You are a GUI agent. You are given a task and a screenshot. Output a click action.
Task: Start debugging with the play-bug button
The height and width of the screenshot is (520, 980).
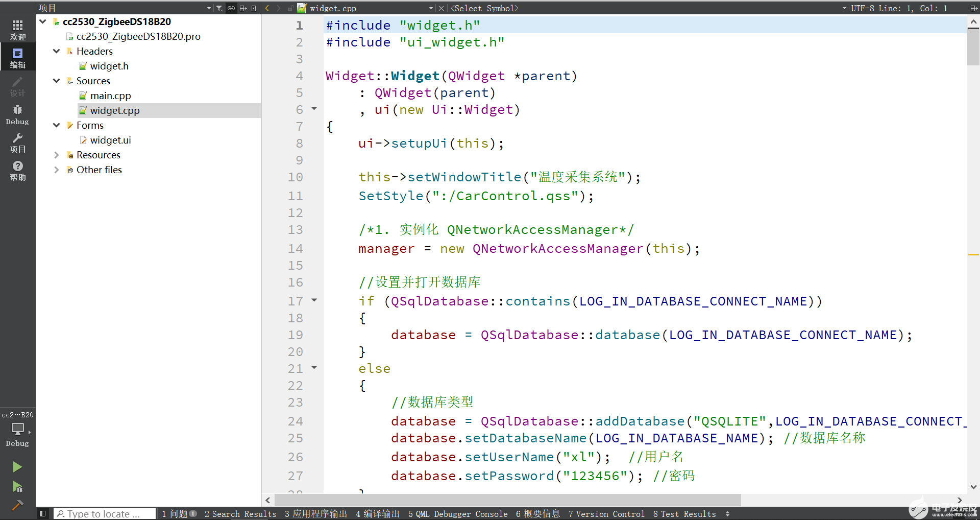coord(17,487)
